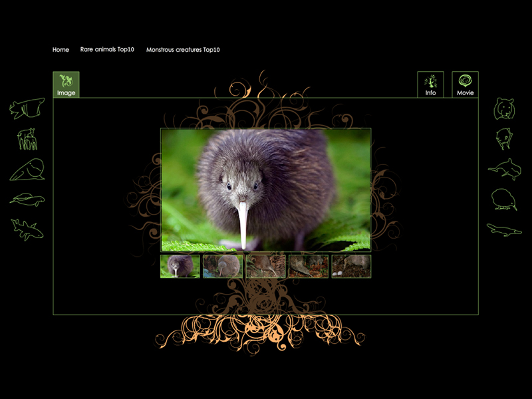The height and width of the screenshot is (399, 532).
Task: Select fifth thumbnail of kiwi with eggs
Action: 351,267
